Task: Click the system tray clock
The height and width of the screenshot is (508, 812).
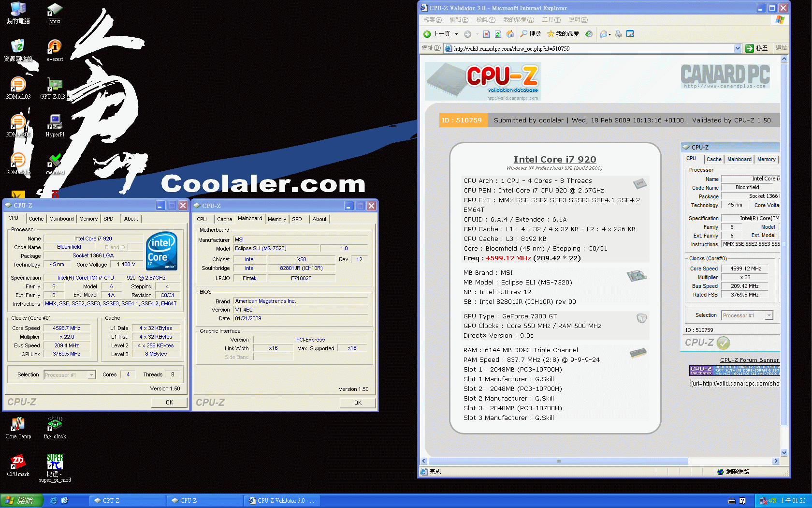Action: [793, 501]
